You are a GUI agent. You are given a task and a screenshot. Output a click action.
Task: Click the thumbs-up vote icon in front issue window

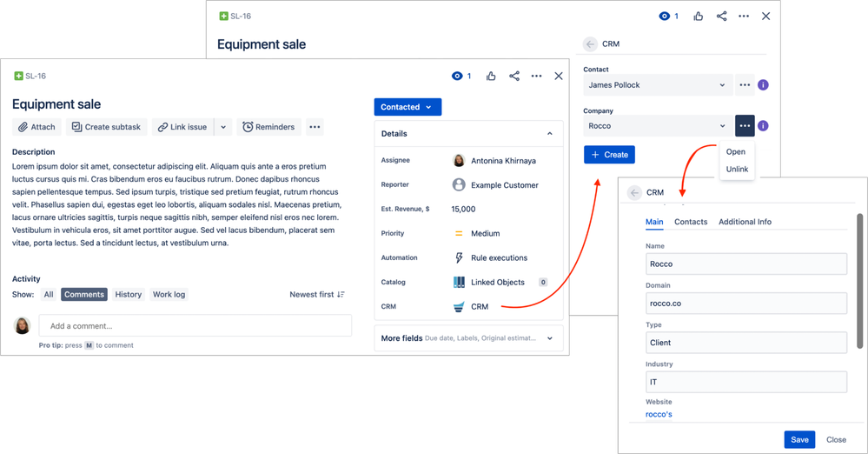click(x=491, y=76)
